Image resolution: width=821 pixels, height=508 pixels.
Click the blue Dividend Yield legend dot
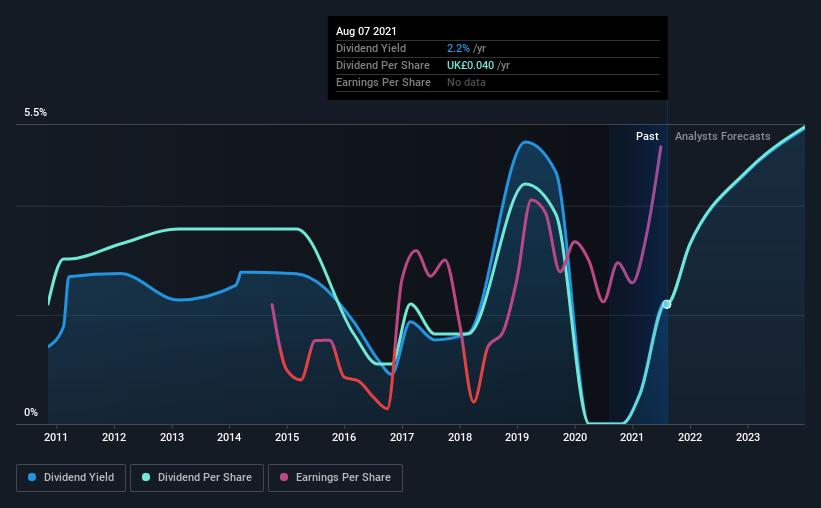(32, 477)
